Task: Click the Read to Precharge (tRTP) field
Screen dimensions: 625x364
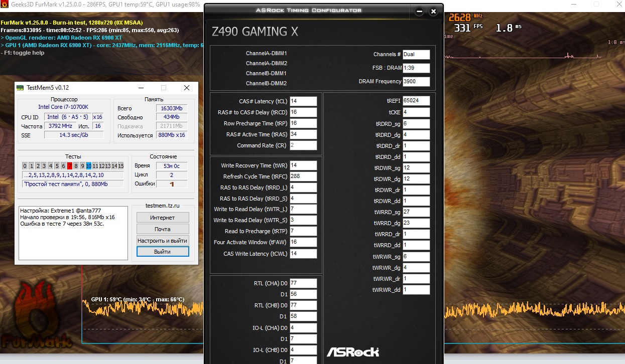Action: [x=303, y=231]
